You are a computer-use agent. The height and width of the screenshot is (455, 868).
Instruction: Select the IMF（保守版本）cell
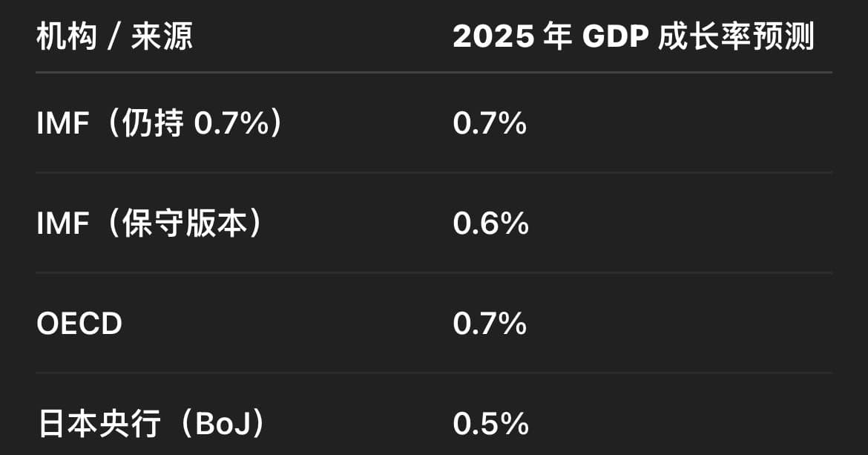[x=150, y=223]
